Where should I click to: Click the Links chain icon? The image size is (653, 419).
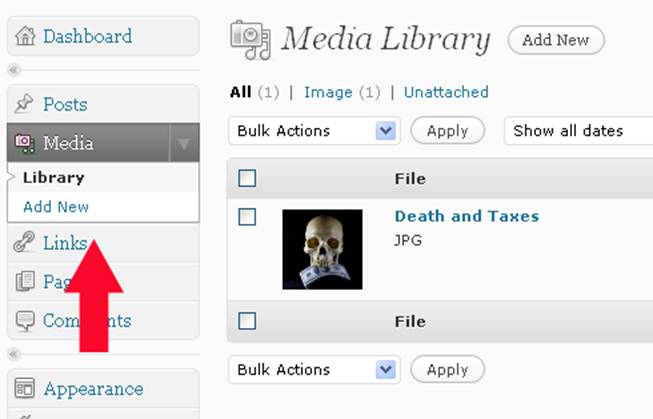point(24,242)
